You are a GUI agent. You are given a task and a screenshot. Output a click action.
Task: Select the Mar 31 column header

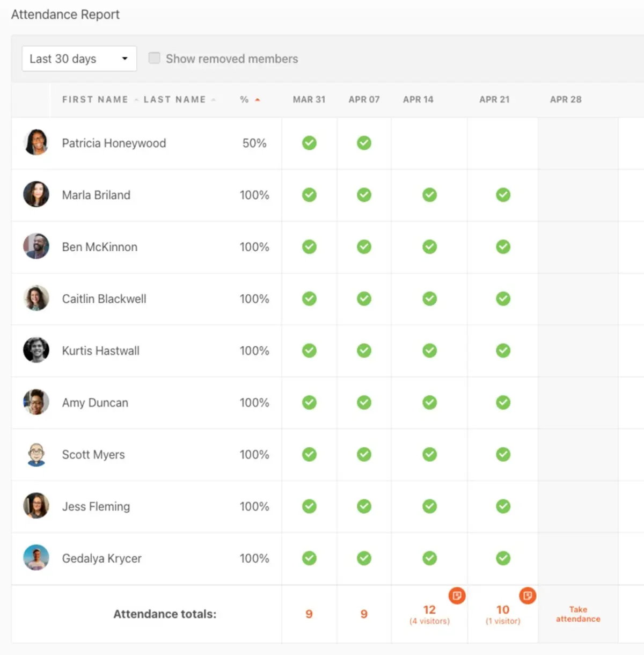[x=309, y=99]
